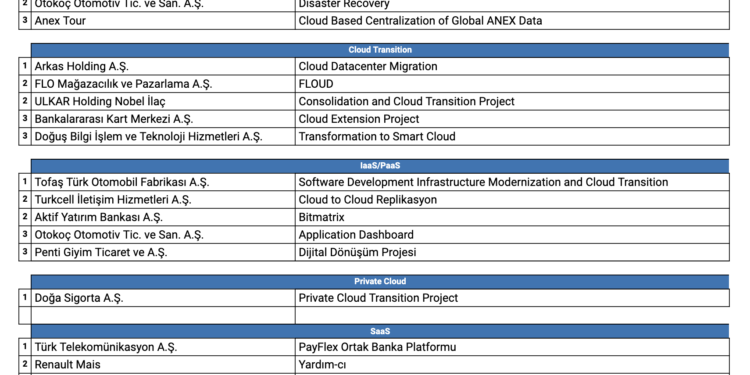Click the SaaS header row

[380, 331]
